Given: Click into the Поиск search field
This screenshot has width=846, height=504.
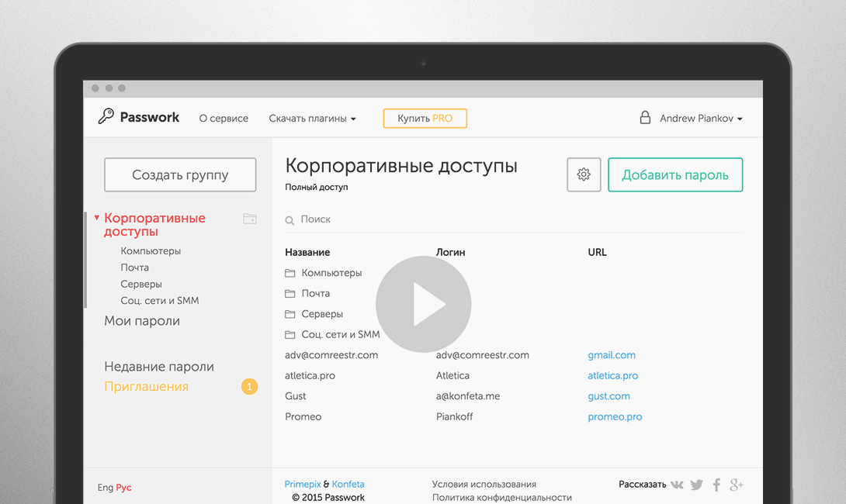Looking at the screenshot, I should (x=514, y=219).
